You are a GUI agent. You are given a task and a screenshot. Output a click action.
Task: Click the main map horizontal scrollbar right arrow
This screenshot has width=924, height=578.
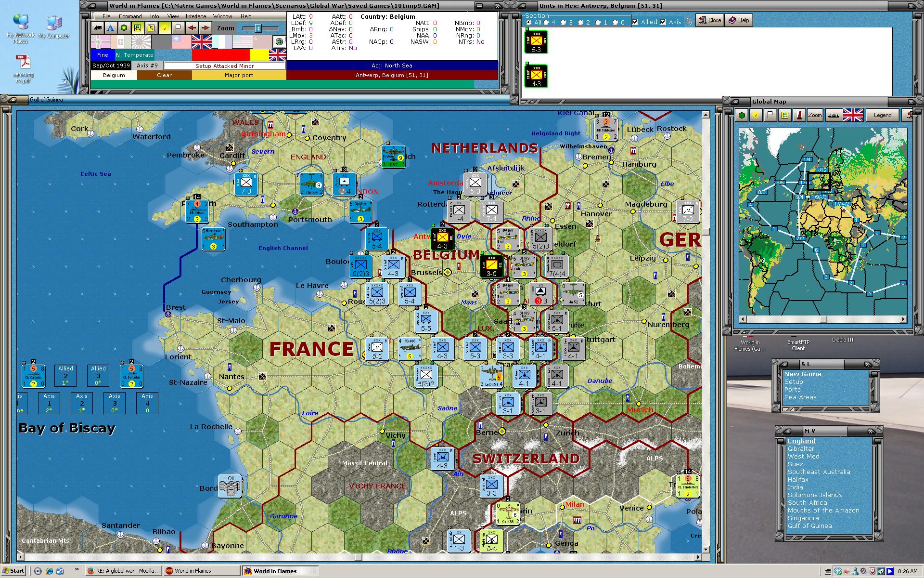pyautogui.click(x=699, y=557)
